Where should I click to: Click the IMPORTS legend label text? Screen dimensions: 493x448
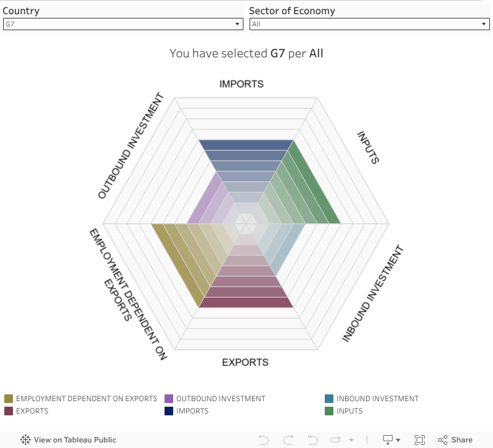[x=192, y=411]
